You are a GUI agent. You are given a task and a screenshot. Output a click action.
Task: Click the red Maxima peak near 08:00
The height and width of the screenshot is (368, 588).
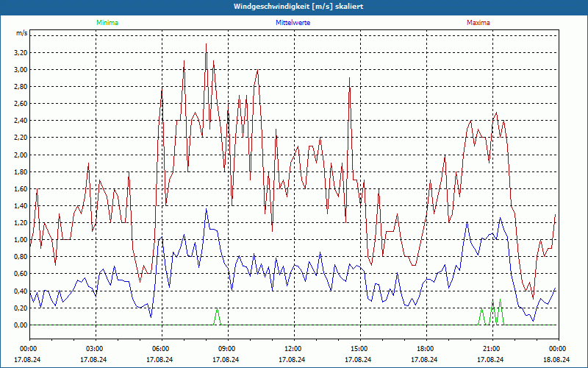pos(206,45)
